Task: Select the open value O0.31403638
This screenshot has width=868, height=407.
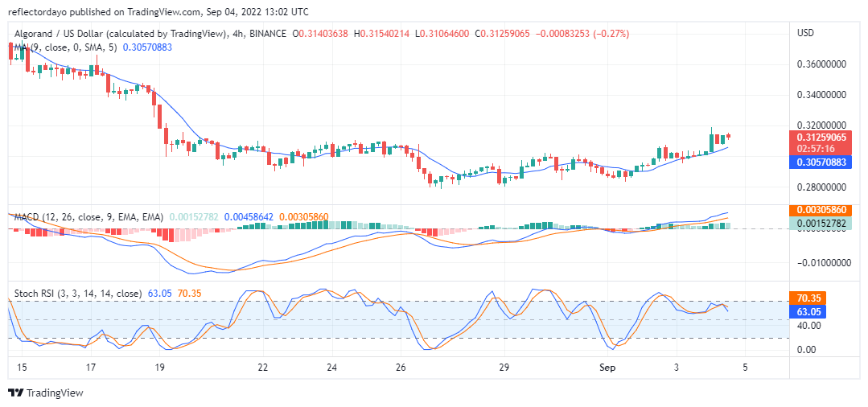Action: pyautogui.click(x=320, y=34)
